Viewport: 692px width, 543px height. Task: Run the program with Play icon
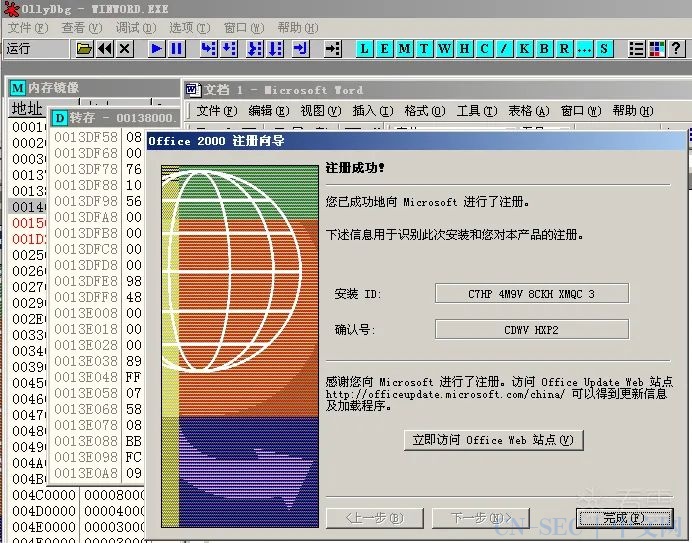pos(156,49)
